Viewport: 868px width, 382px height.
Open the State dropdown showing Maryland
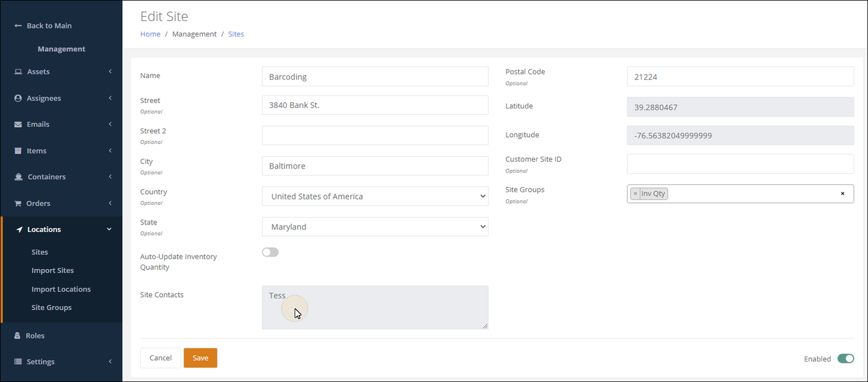(x=375, y=227)
